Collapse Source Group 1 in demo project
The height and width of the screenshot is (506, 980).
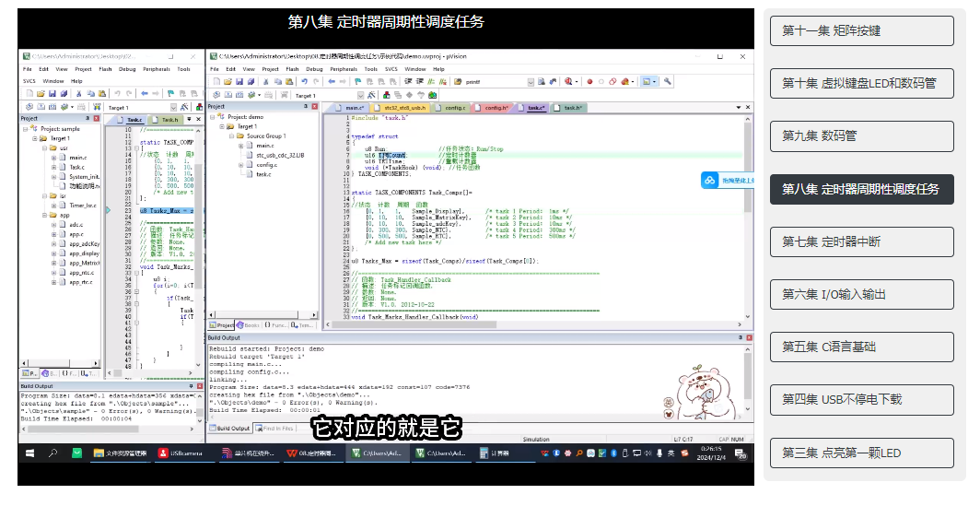[x=231, y=135]
